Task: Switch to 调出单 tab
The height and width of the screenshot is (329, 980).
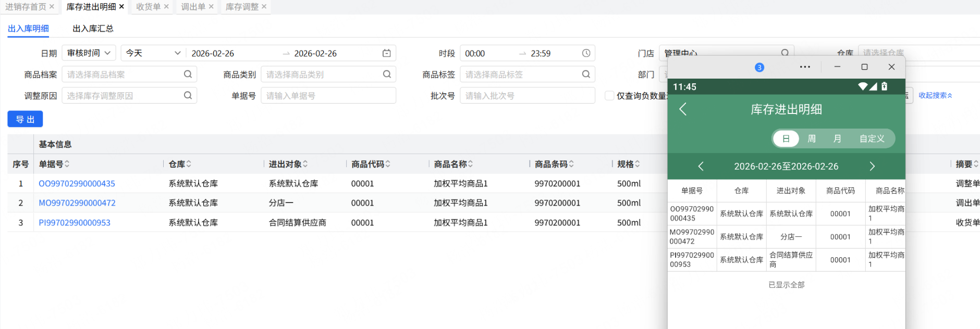Action: [x=193, y=7]
